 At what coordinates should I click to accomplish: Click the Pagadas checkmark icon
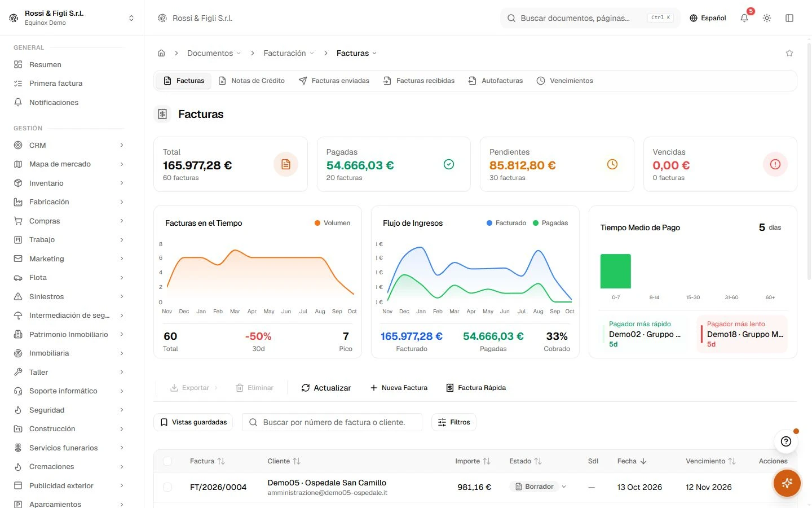point(449,164)
